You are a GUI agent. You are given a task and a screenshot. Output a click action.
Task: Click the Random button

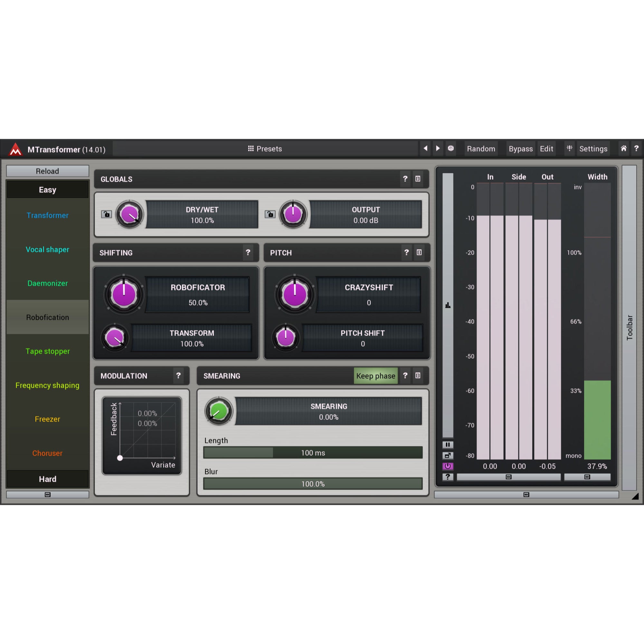(481, 149)
